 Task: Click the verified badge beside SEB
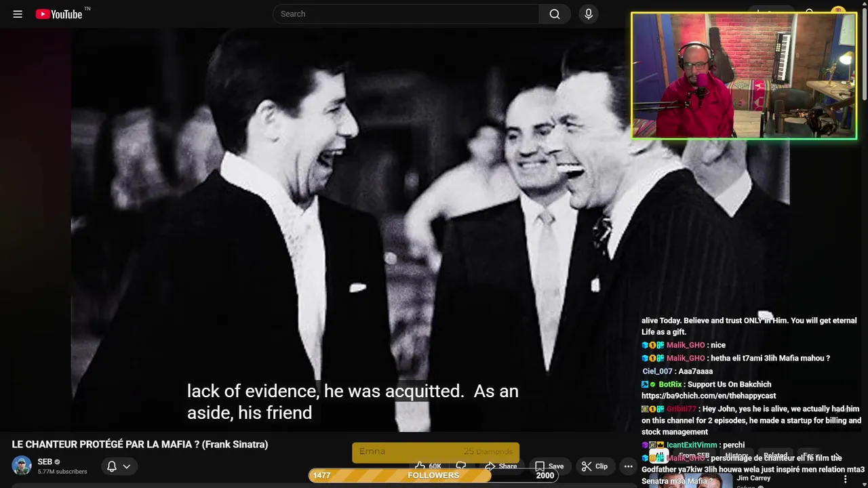[57, 462]
